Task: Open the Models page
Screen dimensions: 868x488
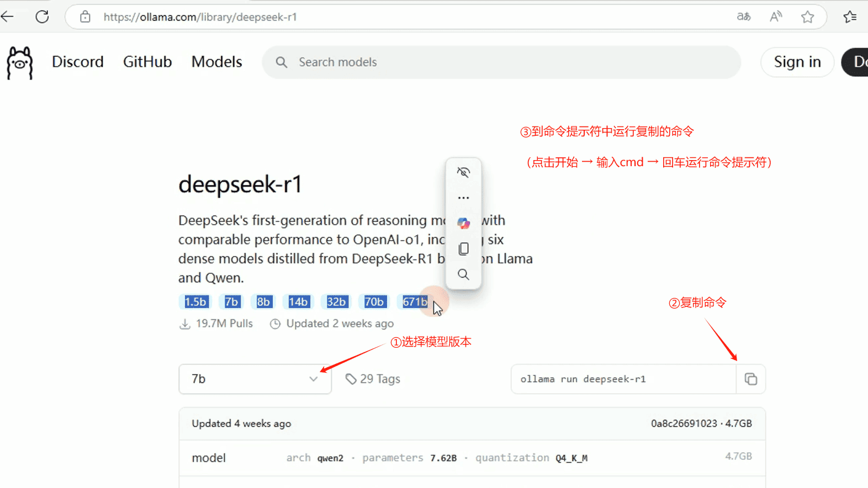Action: 216,62
